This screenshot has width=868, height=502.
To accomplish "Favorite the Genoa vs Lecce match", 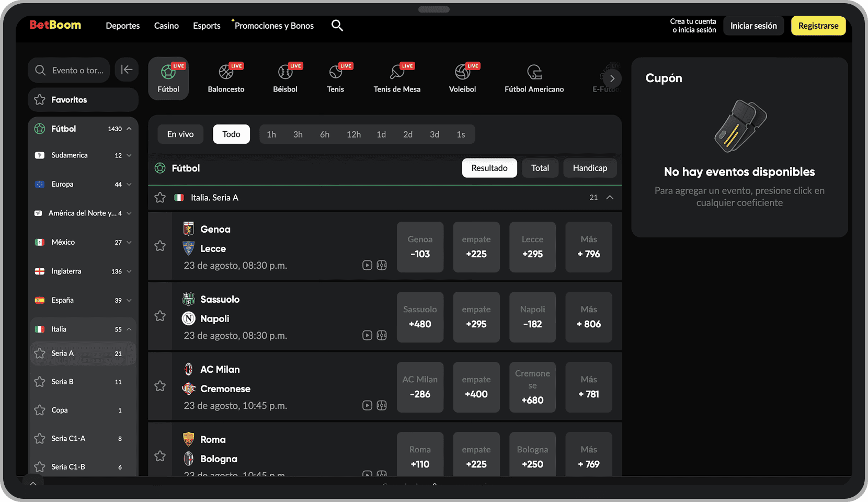I will point(160,246).
